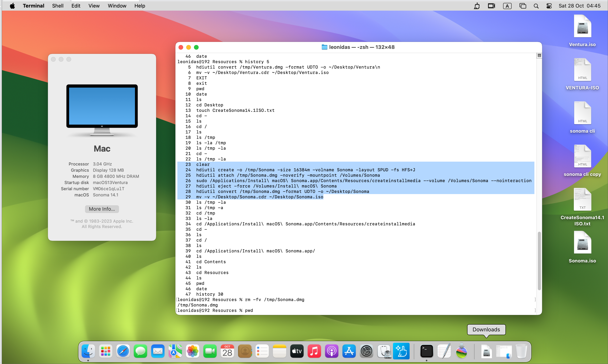608x364 pixels.
Task: Click the folder proxy icon in Terminal title
Action: [324, 47]
